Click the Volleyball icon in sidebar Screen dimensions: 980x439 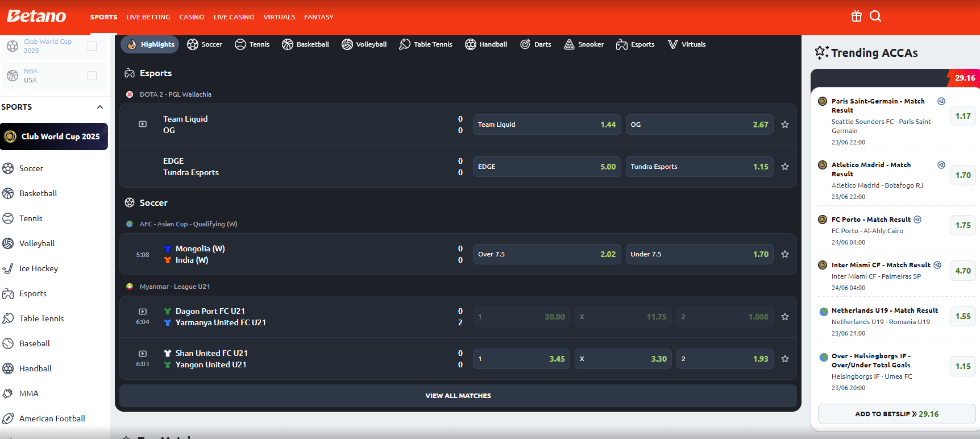tap(8, 243)
